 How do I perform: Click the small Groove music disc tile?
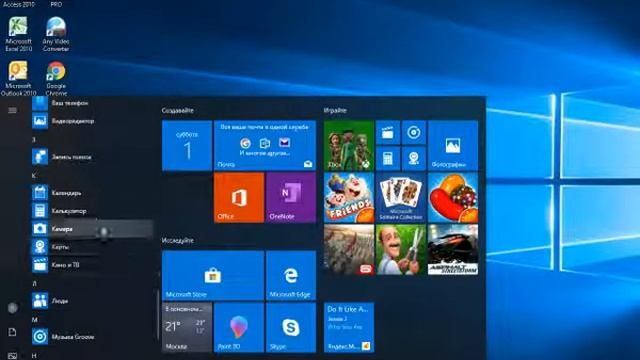click(414, 133)
